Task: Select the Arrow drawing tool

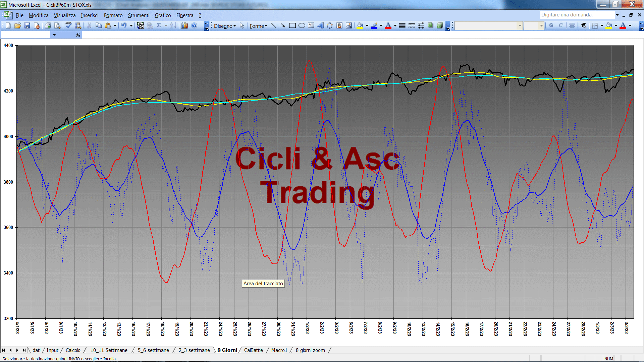Action: [x=283, y=25]
